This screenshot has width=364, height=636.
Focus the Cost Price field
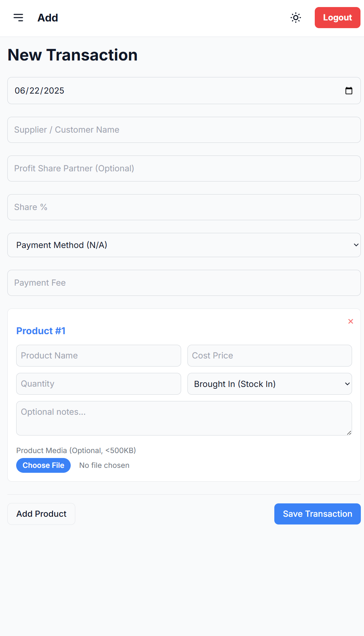tap(270, 356)
